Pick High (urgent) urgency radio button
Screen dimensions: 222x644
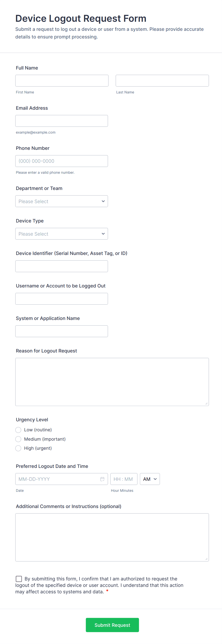tap(18, 448)
